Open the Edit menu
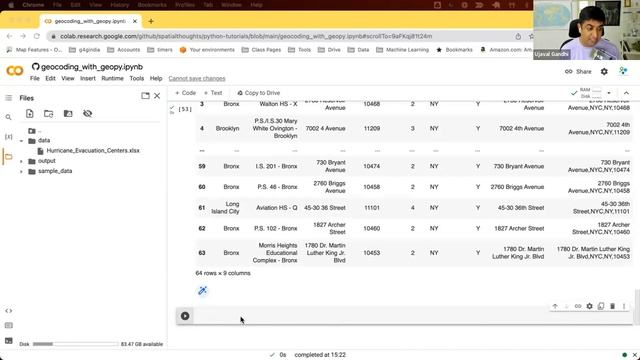640x360 pixels. (50, 78)
